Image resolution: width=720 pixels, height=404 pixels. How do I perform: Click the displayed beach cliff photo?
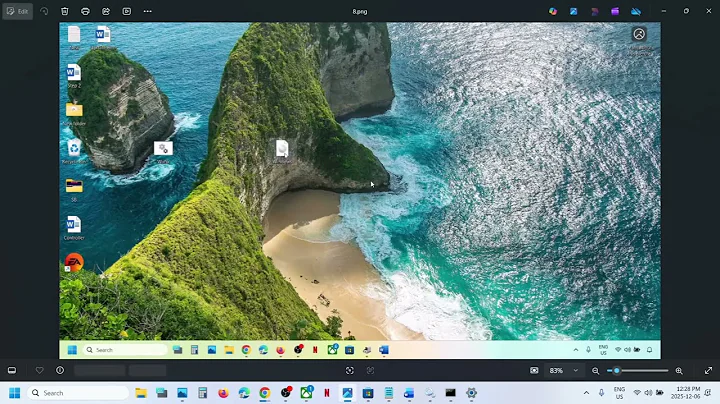pos(360,191)
